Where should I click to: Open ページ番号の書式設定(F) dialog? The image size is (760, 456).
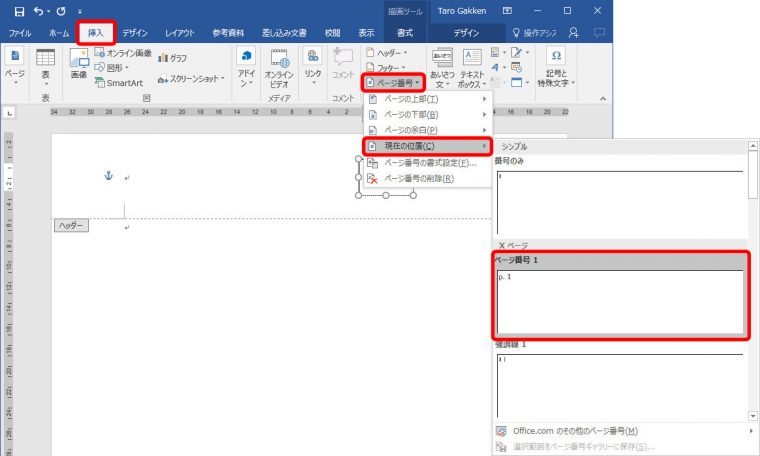click(x=428, y=163)
